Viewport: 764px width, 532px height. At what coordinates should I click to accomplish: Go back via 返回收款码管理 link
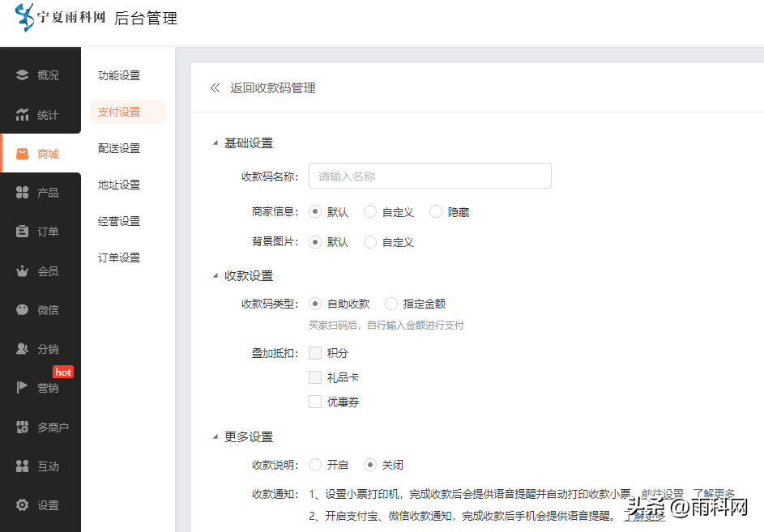pos(263,88)
